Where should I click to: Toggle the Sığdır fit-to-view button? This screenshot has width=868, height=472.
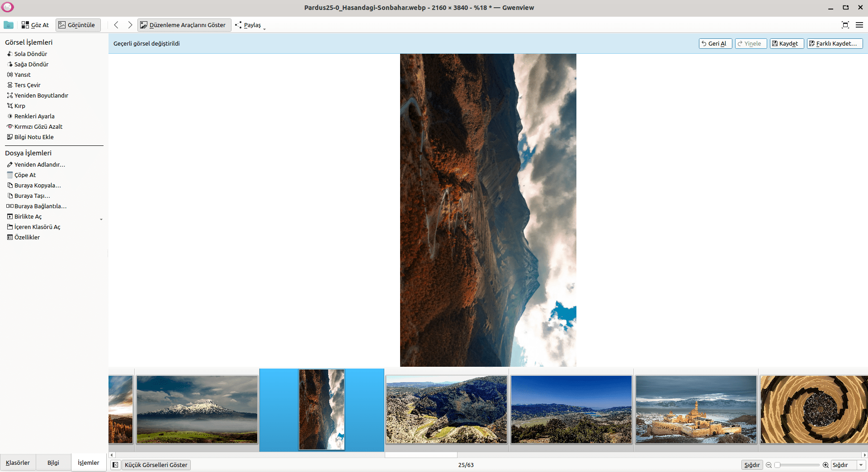pyautogui.click(x=752, y=465)
